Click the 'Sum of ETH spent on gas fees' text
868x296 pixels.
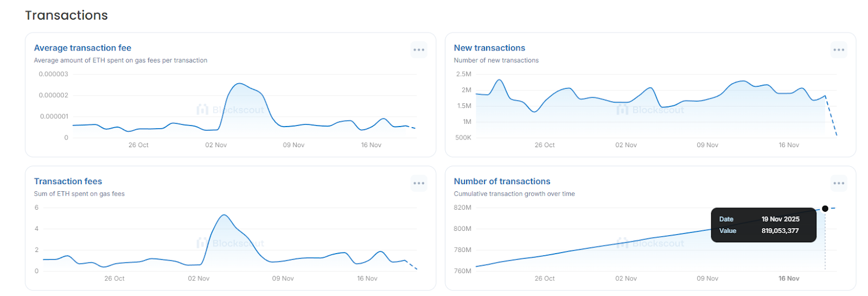click(x=79, y=194)
